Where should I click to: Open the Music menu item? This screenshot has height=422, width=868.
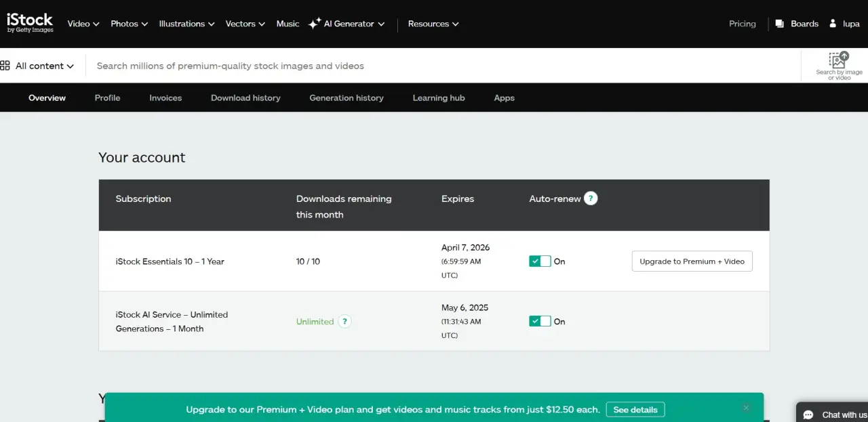(x=288, y=24)
